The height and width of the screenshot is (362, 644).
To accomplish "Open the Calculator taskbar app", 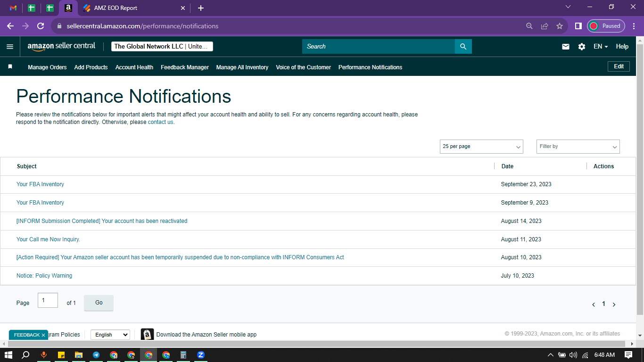I will pyautogui.click(x=183, y=355).
